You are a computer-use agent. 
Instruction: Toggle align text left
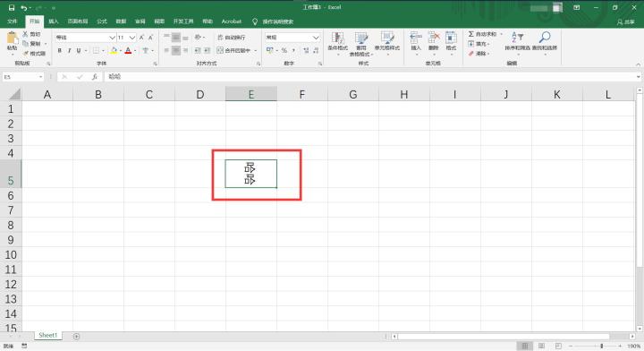tap(166, 50)
